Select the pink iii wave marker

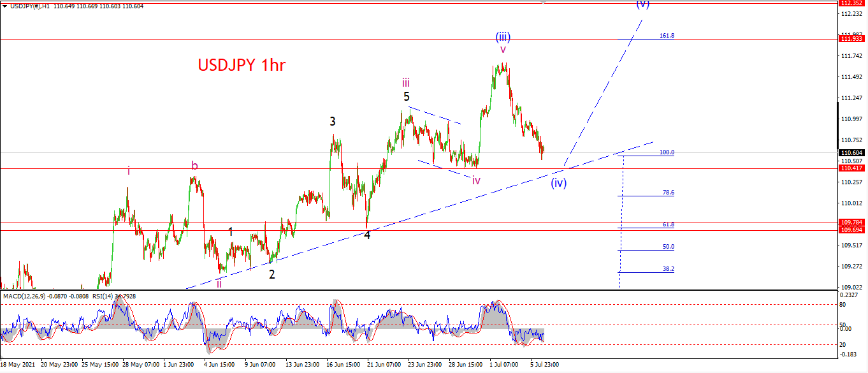tap(406, 82)
